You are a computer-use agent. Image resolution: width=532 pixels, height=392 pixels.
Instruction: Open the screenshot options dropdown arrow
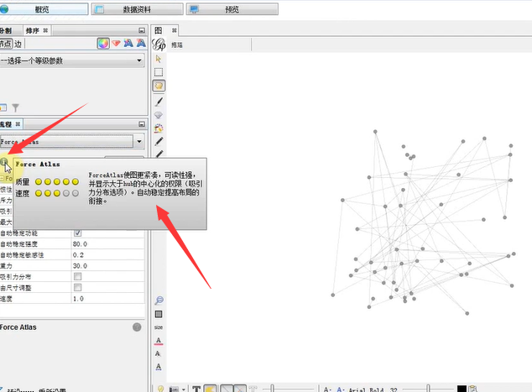(x=183, y=389)
